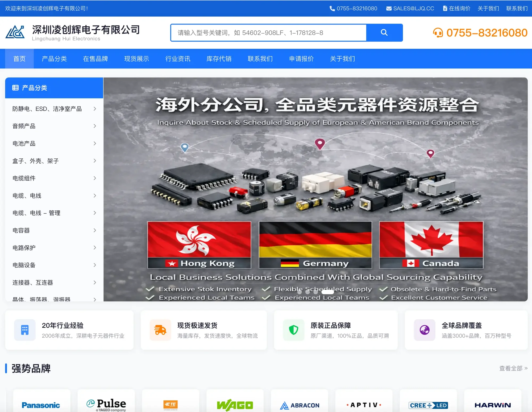
Task: Click 联系我们 link in the top bar
Action: 517,9
